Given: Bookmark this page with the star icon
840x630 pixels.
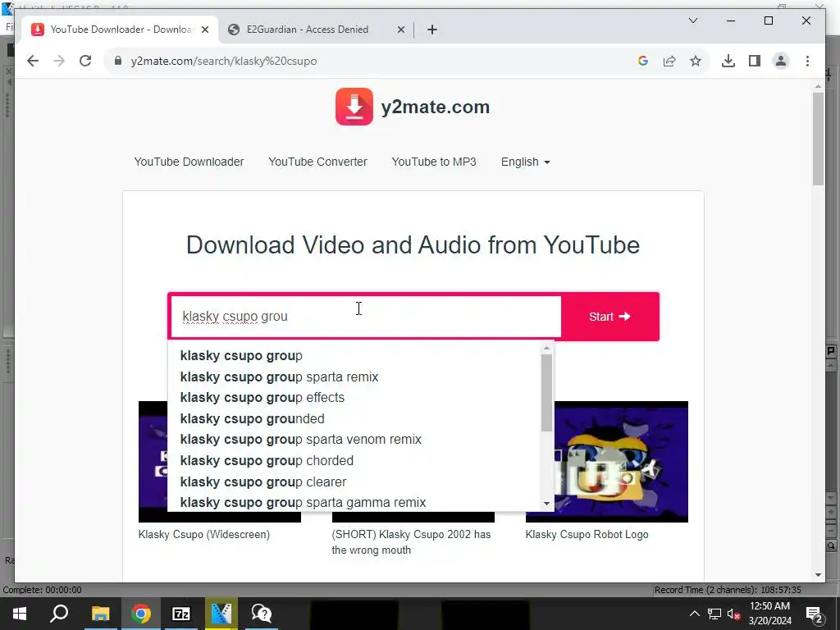Looking at the screenshot, I should 696,61.
